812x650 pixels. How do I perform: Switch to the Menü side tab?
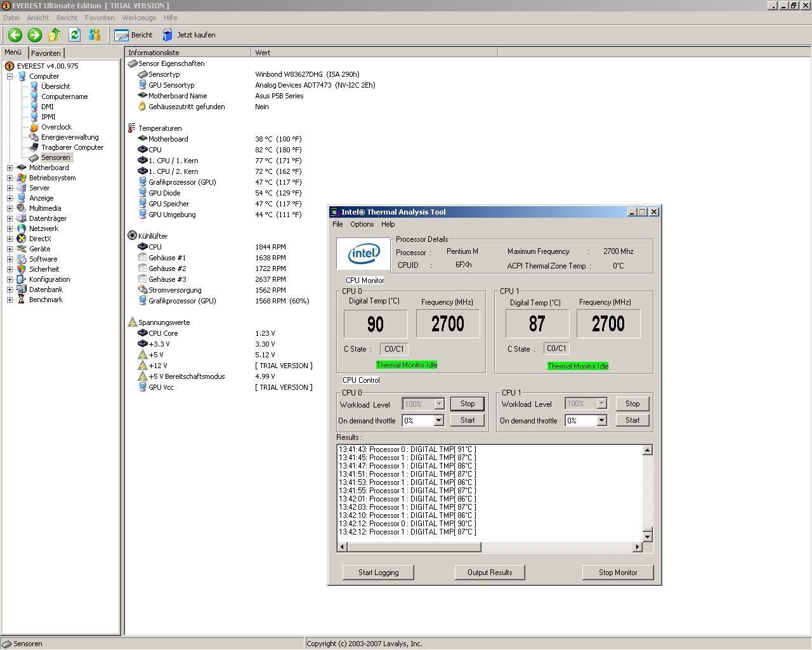[x=13, y=52]
